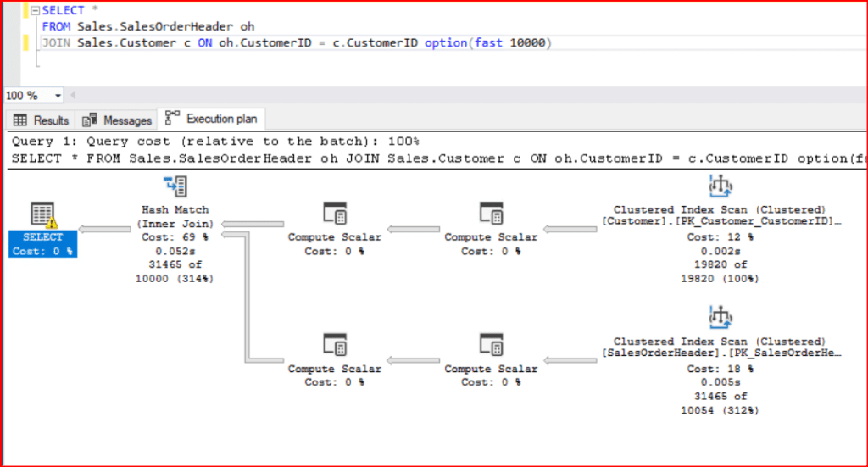Select the Customer Clustered Index Scan icon

tap(719, 186)
